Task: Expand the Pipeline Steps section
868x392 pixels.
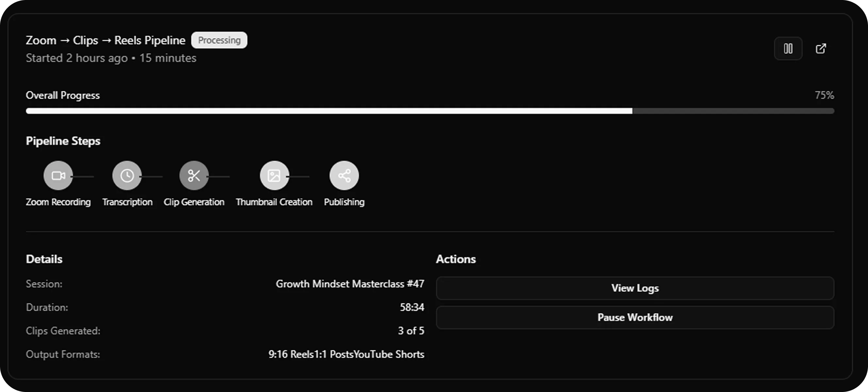Action: point(63,141)
